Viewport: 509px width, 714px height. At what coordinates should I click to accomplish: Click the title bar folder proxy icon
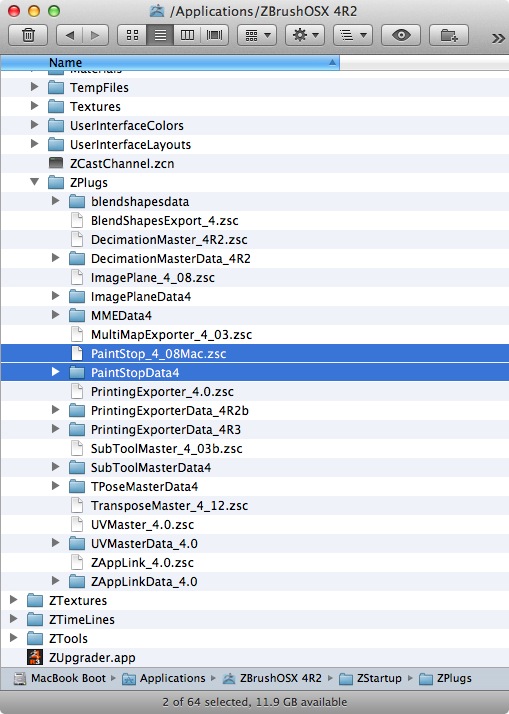pyautogui.click(x=157, y=11)
